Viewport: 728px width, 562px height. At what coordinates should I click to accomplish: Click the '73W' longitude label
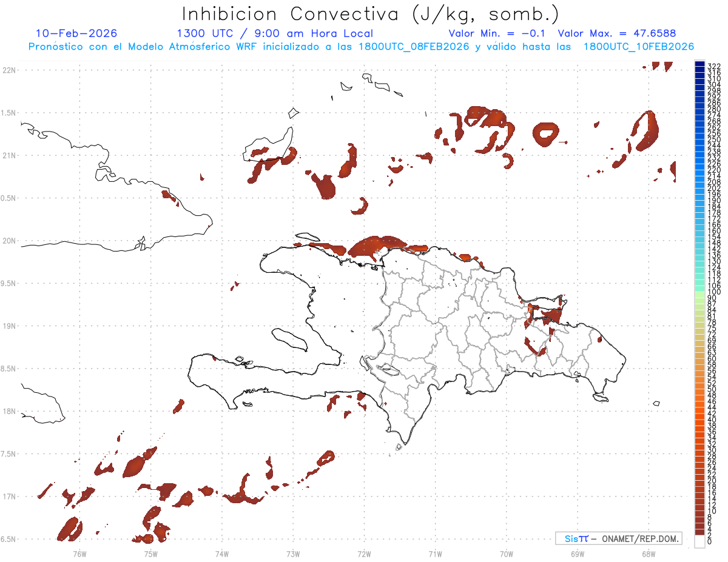[293, 553]
